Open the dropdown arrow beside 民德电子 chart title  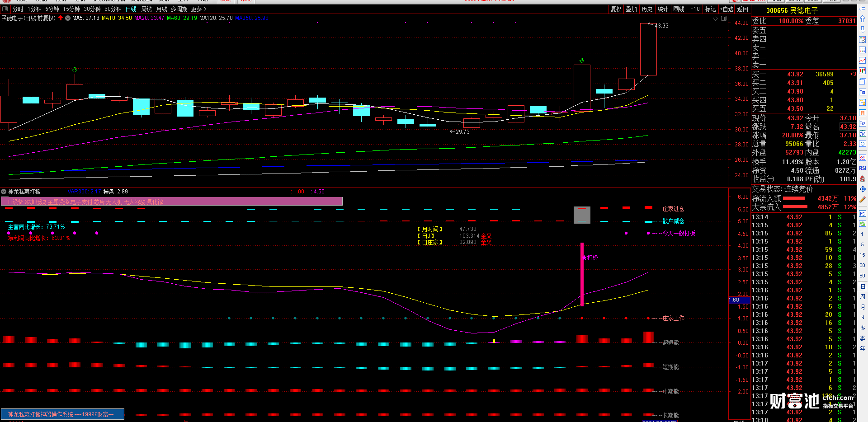pyautogui.click(x=68, y=18)
